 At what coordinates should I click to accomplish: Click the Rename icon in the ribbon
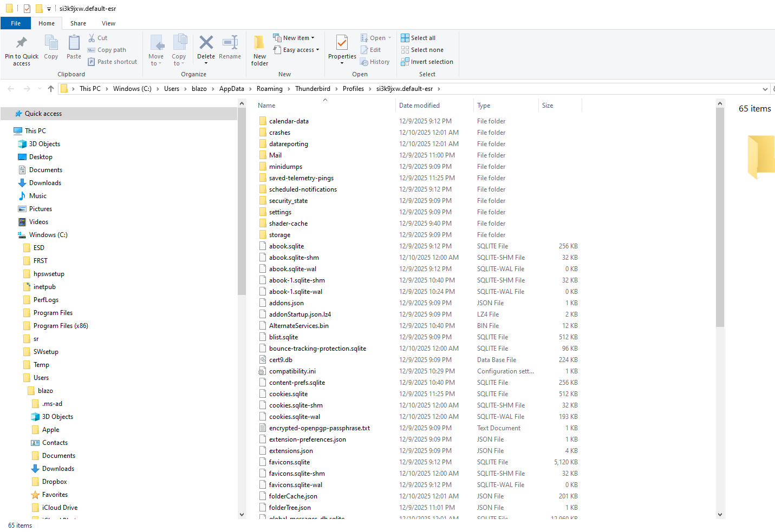tap(230, 43)
